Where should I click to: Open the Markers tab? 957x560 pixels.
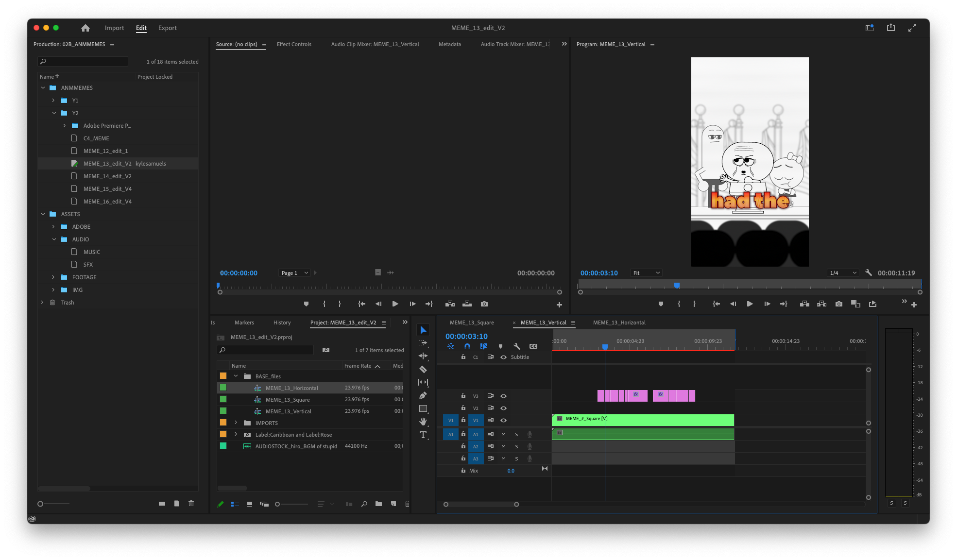click(244, 322)
